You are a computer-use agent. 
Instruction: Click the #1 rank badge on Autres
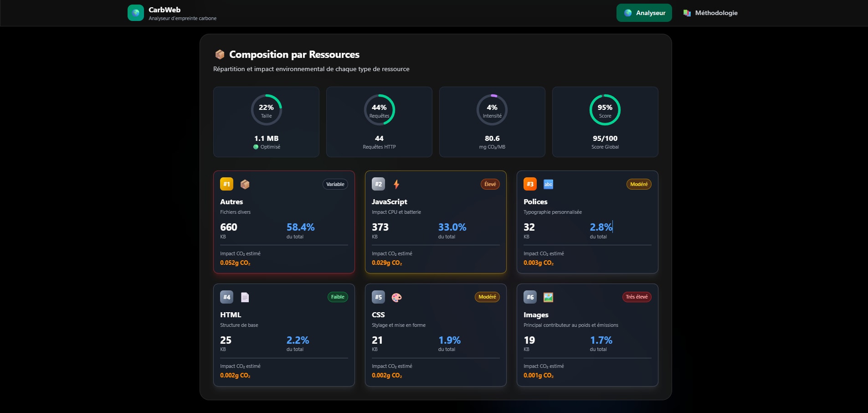(226, 184)
